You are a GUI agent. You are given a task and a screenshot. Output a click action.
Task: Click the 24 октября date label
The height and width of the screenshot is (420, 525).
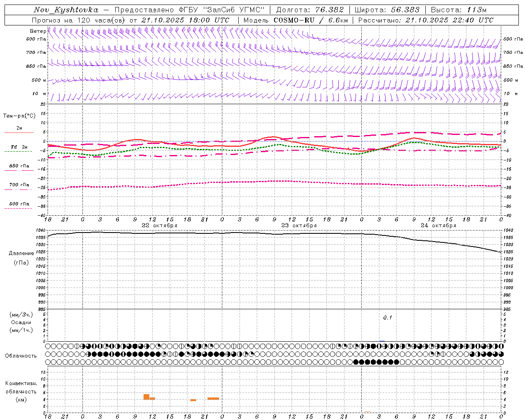(438, 225)
